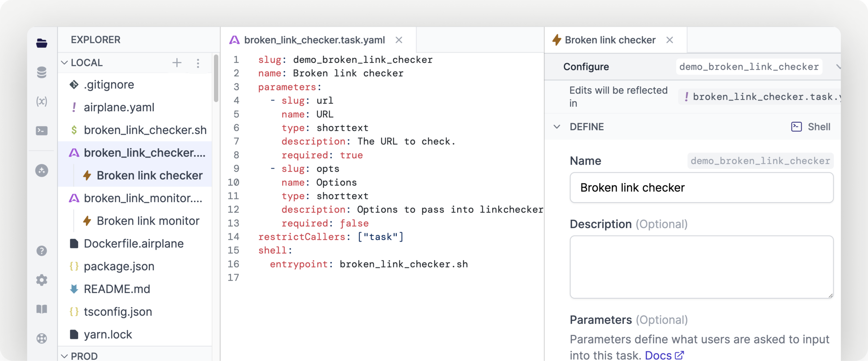Click the 'required: true' line in editor
This screenshot has width=868, height=361.
(322, 155)
